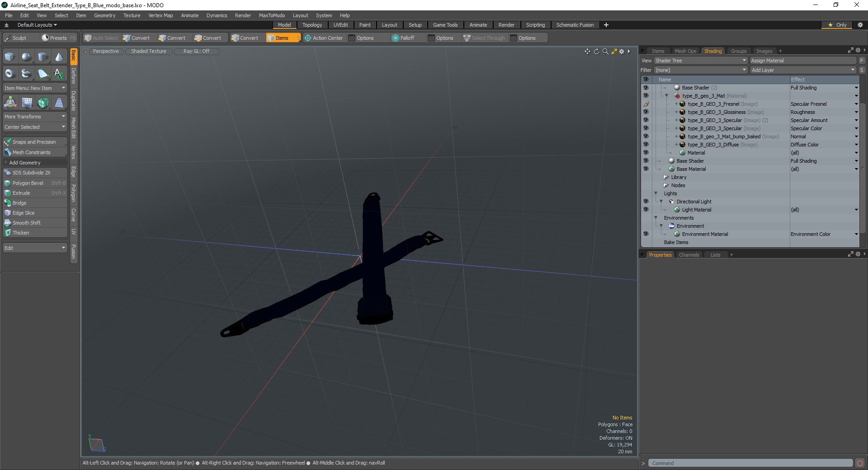
Task: Activate the Transform tool icon
Action: pyautogui.click(x=10, y=103)
